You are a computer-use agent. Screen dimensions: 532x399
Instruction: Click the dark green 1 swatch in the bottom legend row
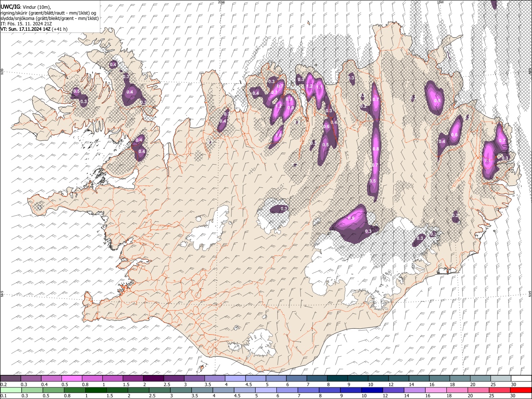[96, 390]
